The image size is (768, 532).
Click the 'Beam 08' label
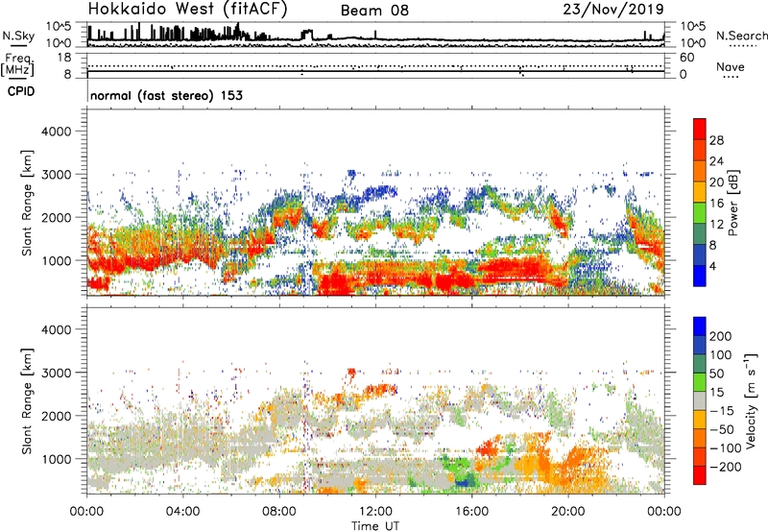click(x=374, y=11)
